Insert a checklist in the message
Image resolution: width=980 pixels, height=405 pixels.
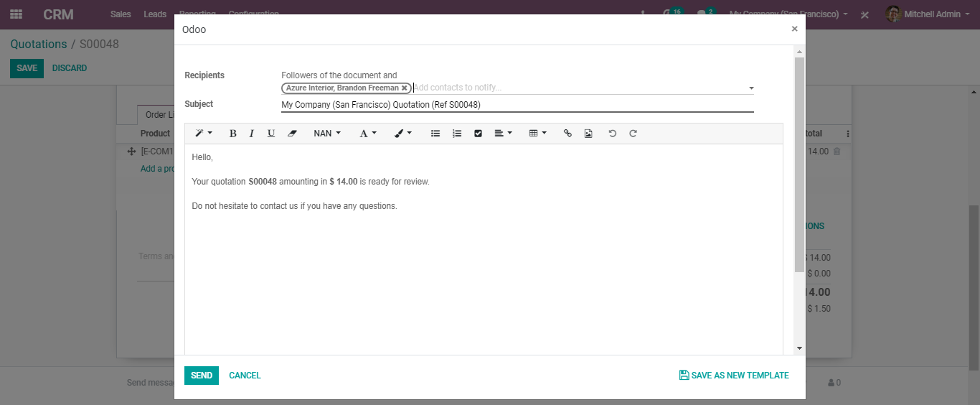click(478, 134)
